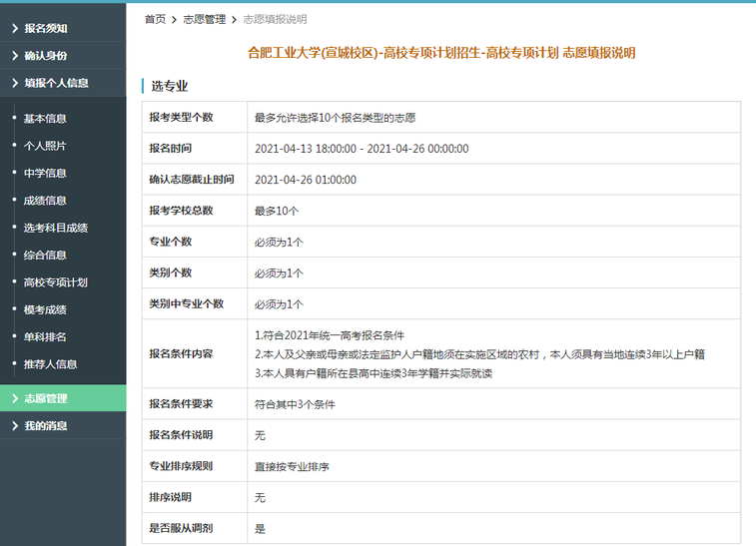Select 成绩信息 in the left menu
Image resolution: width=756 pixels, height=546 pixels.
45,201
